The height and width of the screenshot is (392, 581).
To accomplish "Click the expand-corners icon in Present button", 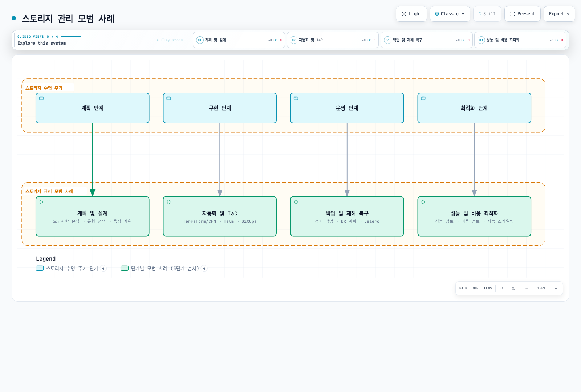I will (x=512, y=14).
